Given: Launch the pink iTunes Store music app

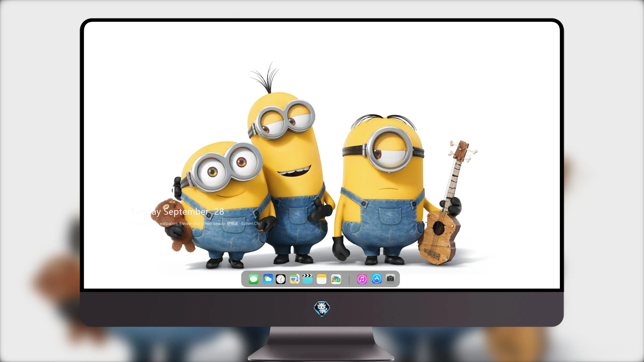Looking at the screenshot, I should 362,279.
